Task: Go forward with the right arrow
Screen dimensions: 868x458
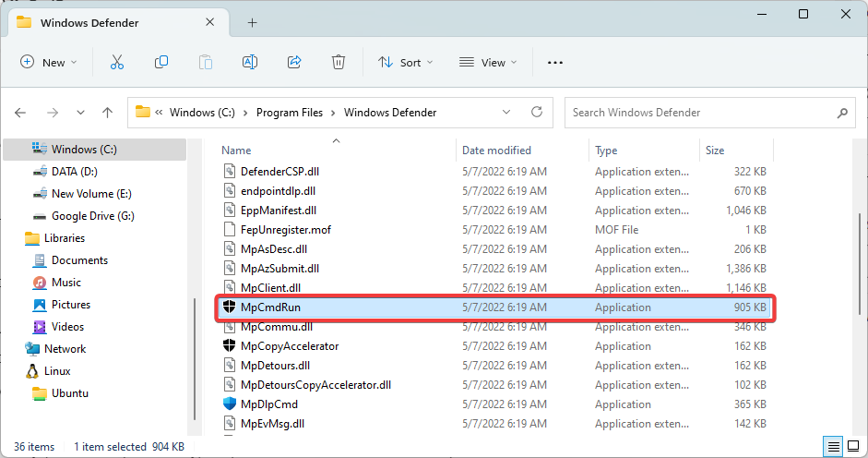Action: [x=53, y=113]
